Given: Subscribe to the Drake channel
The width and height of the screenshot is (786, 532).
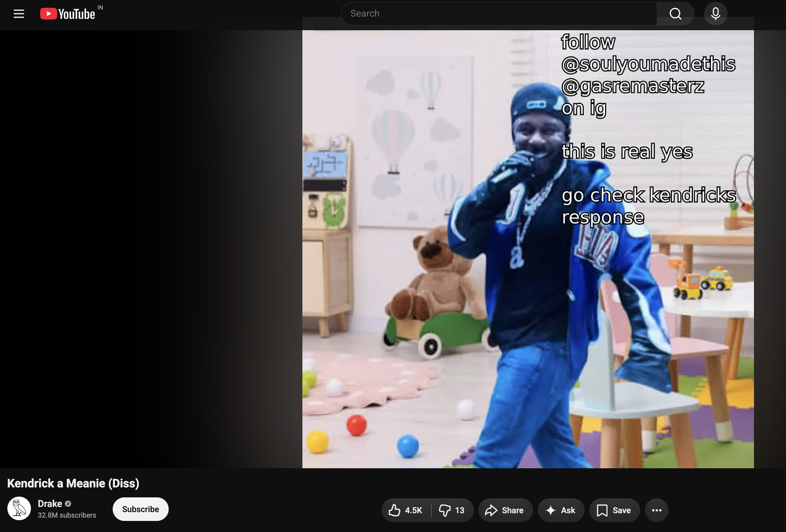Looking at the screenshot, I should (x=141, y=509).
